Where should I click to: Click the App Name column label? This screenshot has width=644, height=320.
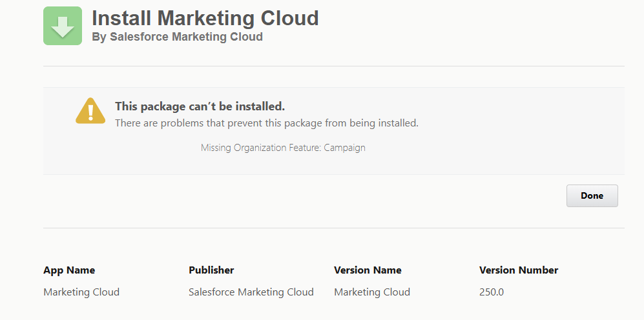pyautogui.click(x=69, y=270)
